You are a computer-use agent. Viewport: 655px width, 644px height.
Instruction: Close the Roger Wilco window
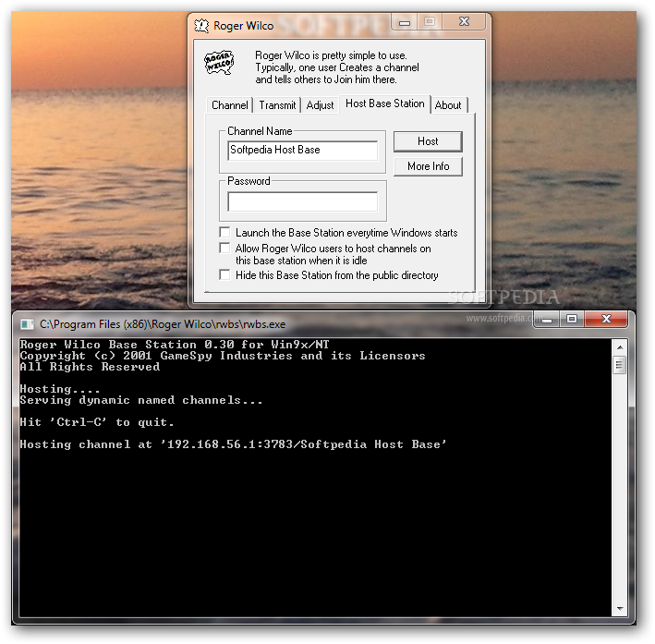coord(464,21)
